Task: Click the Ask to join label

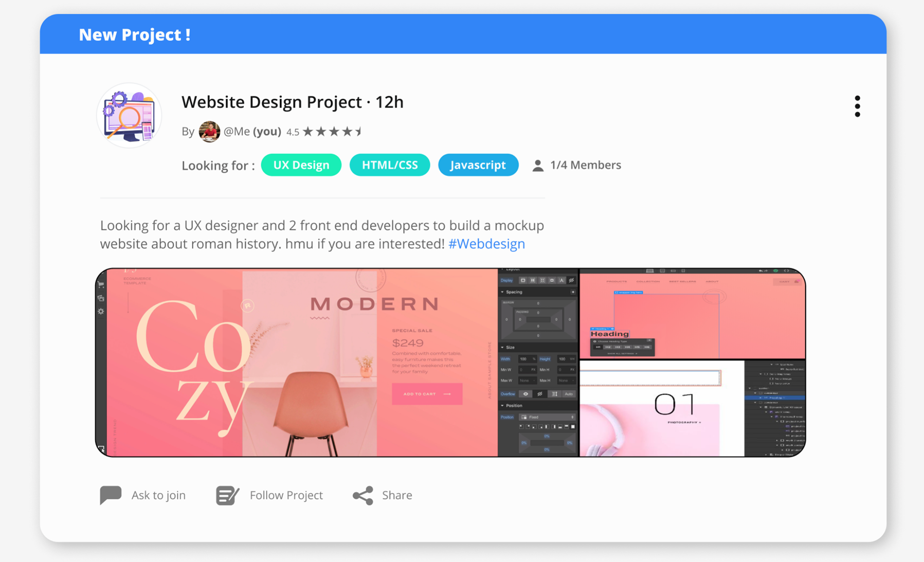Action: 158,496
